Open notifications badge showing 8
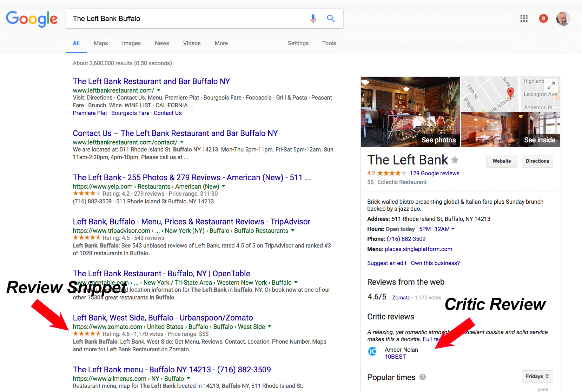 pos(543,18)
